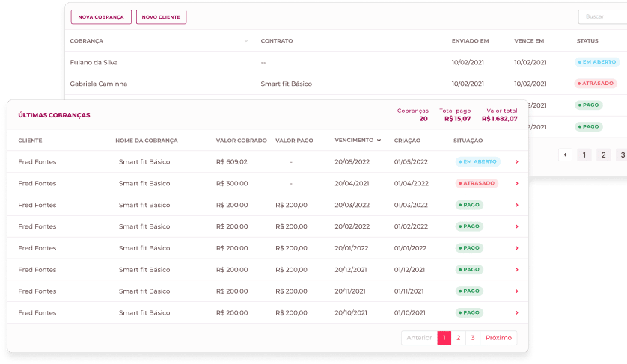627x364 pixels.
Task: Click Valor Pago column header
Action: [294, 141]
